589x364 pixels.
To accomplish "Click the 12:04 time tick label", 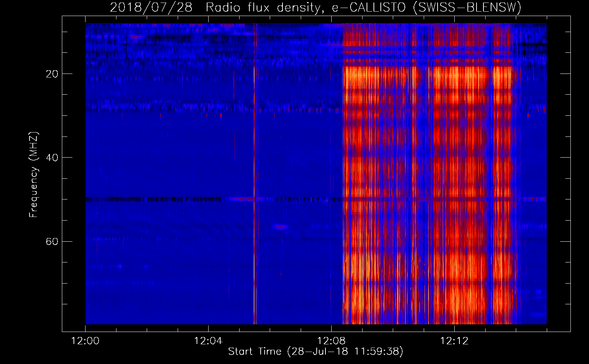I will pyautogui.click(x=208, y=341).
